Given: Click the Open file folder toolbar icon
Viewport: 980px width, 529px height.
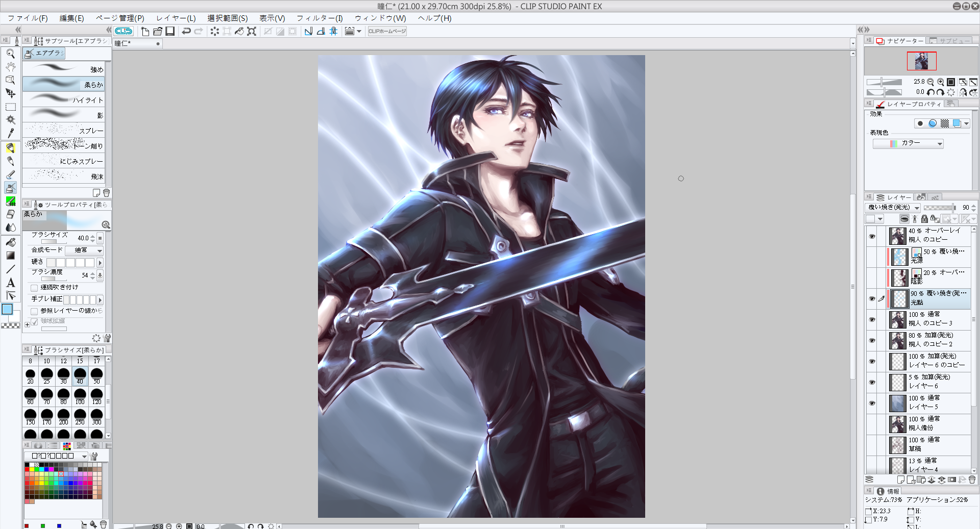Looking at the screenshot, I should pos(158,31).
